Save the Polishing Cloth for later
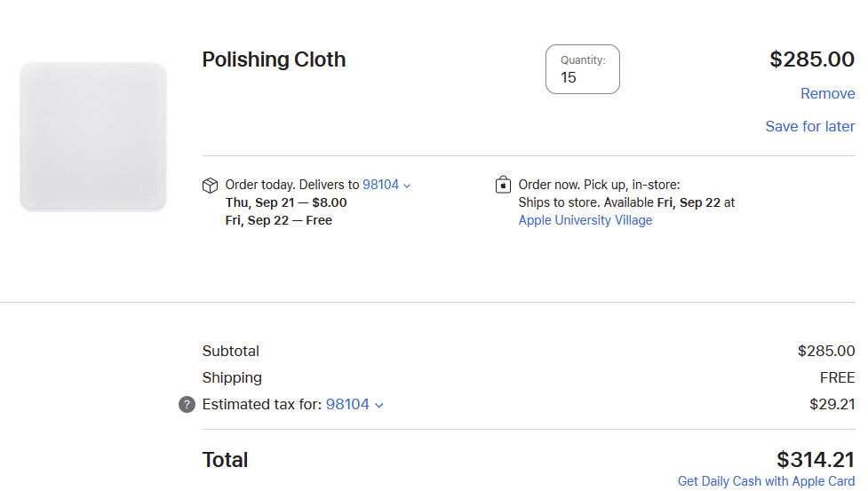Viewport: 868px width, 491px height. coord(809,126)
